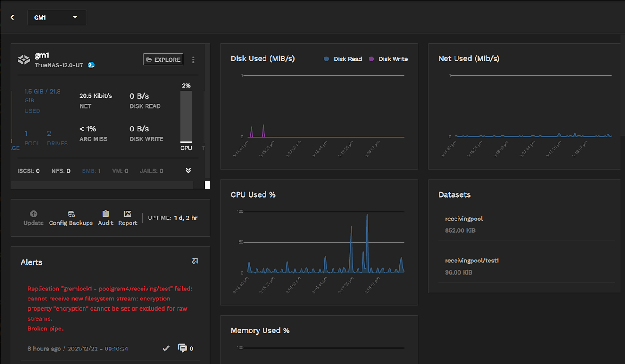Viewport: 625px width, 364px height.
Task: Go back using the top-left arrow
Action: [x=12, y=18]
